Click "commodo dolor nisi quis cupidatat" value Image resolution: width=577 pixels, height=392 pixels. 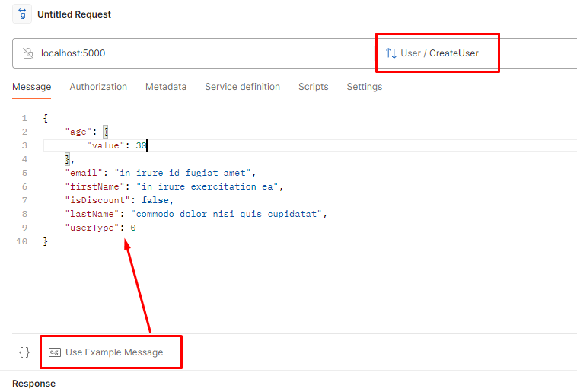coord(226,214)
